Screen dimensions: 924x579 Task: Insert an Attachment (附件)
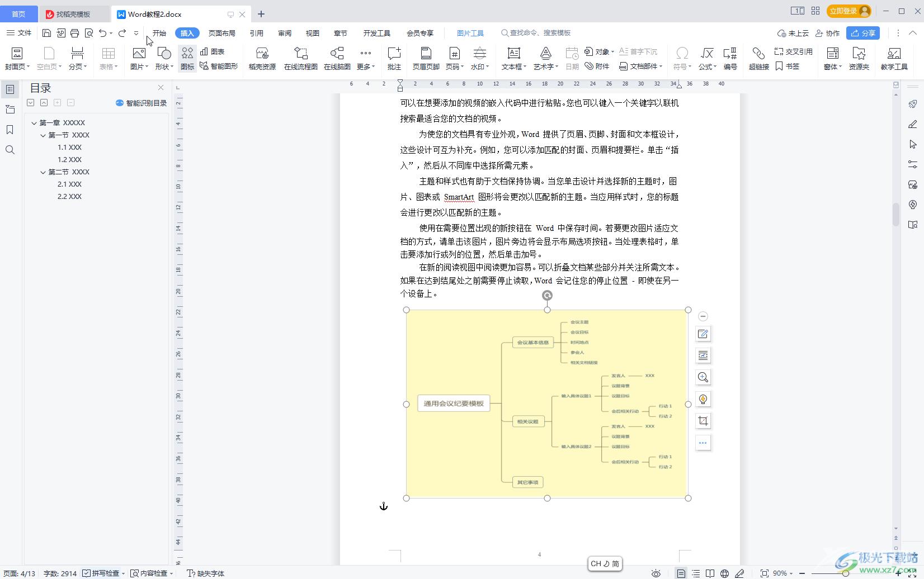click(x=597, y=66)
